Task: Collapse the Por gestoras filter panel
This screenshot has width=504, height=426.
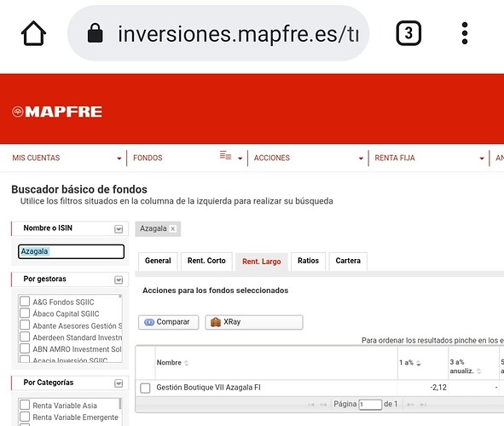Action: click(119, 280)
